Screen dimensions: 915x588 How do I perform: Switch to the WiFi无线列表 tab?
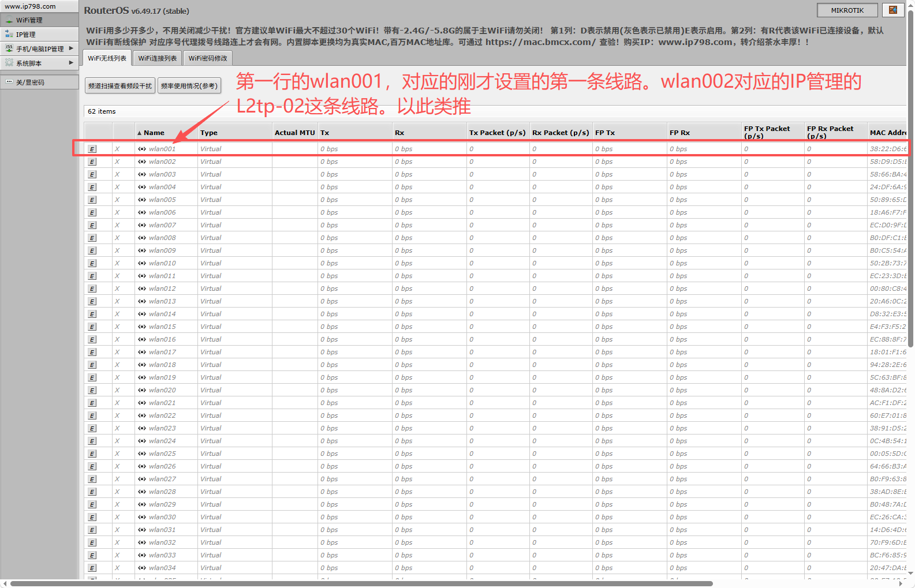click(x=107, y=58)
